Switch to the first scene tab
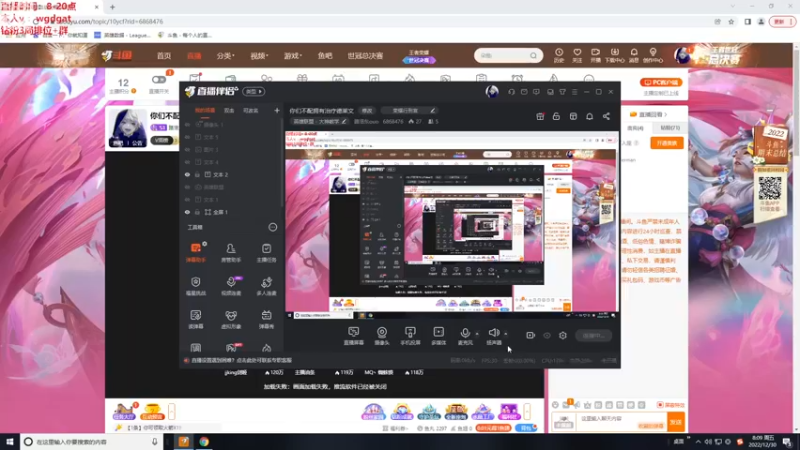Screen dimensions: 800x450 click(x=205, y=110)
